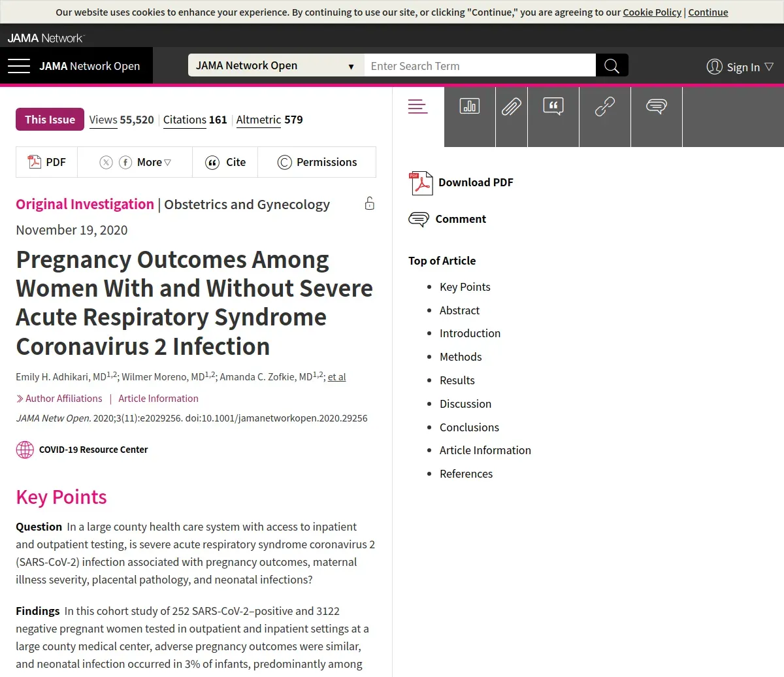This screenshot has width=784, height=677.
Task: Jump to the Abstract section
Action: (x=459, y=310)
